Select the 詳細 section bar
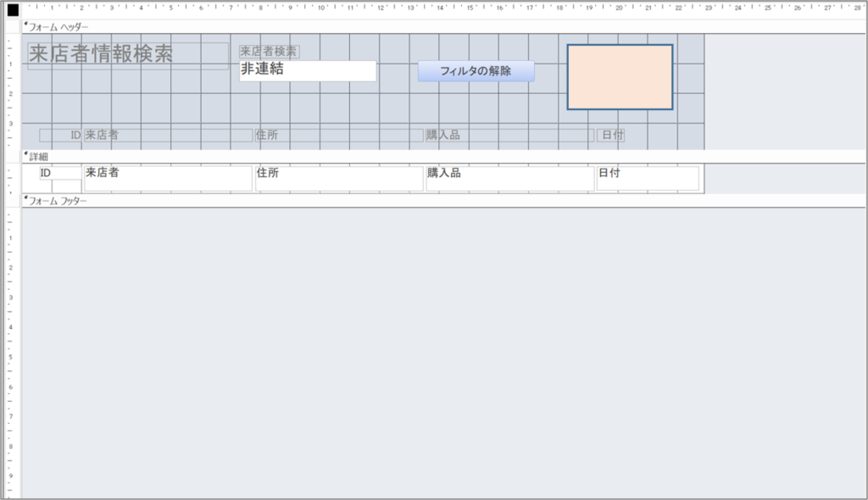868x500 pixels. coord(443,157)
